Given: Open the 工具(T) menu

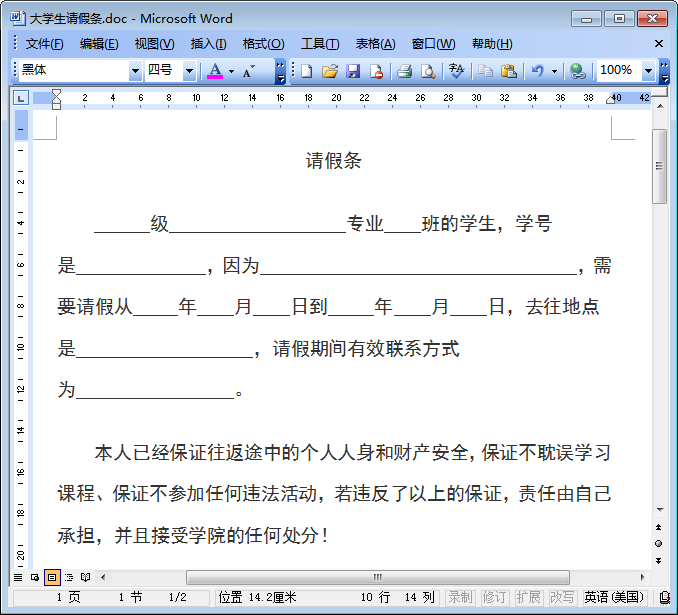Looking at the screenshot, I should point(320,44).
